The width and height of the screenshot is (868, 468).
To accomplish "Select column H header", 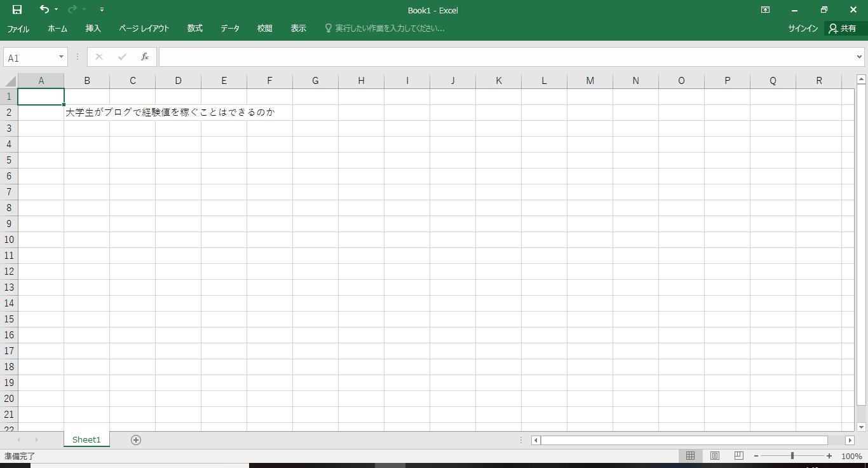I will pyautogui.click(x=362, y=81).
